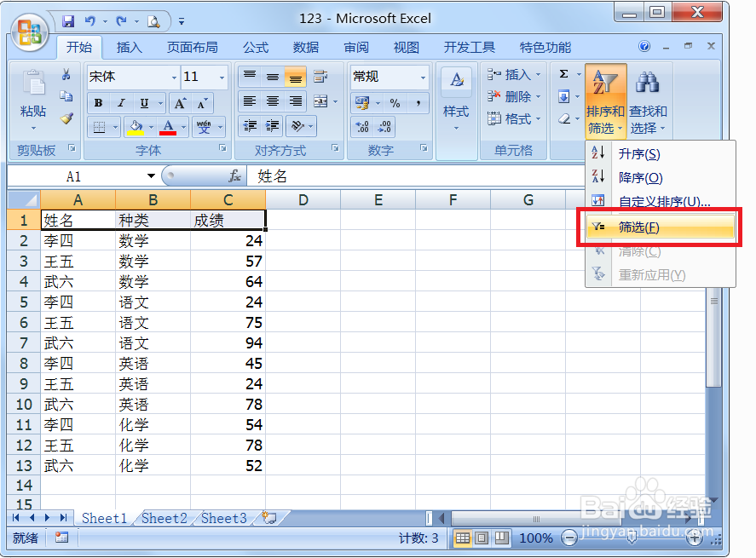Open the phonetic guide wén button

pos(204,127)
